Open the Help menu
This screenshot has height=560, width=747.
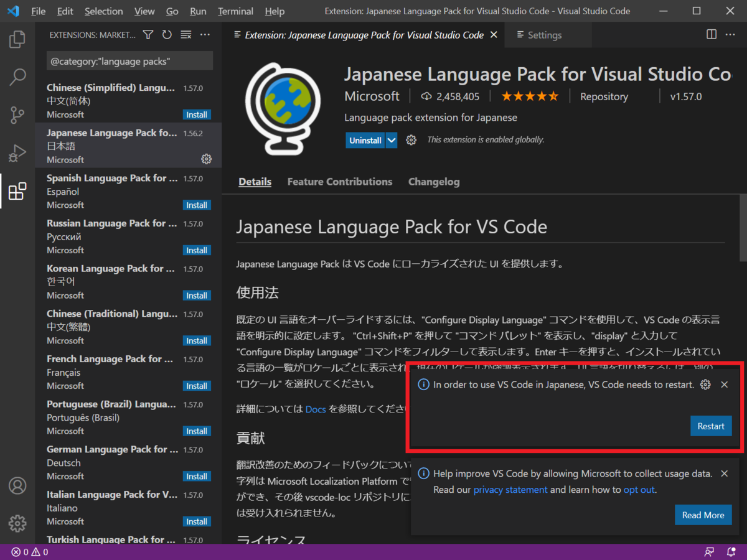tap(275, 11)
